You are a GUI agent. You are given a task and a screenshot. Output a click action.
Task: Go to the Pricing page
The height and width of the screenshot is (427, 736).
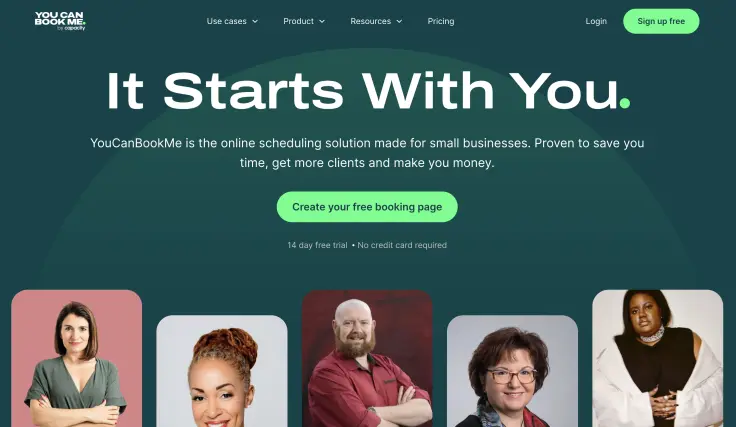[x=441, y=21]
